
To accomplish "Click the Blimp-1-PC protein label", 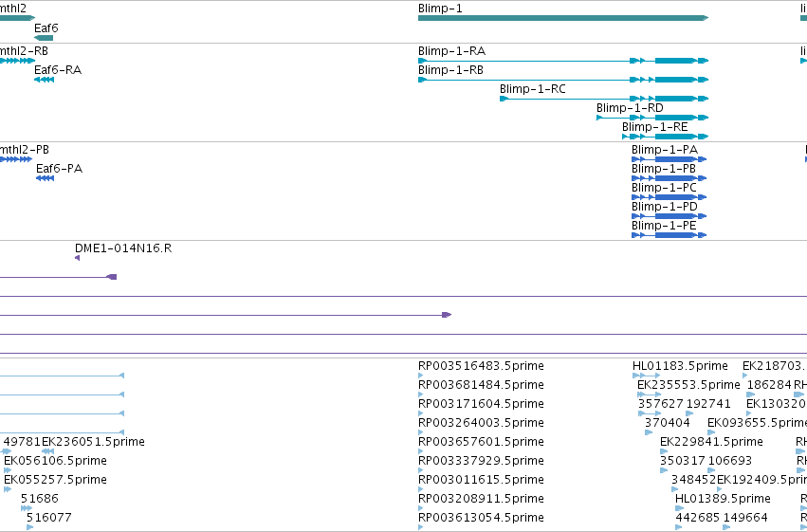I will point(664,188).
